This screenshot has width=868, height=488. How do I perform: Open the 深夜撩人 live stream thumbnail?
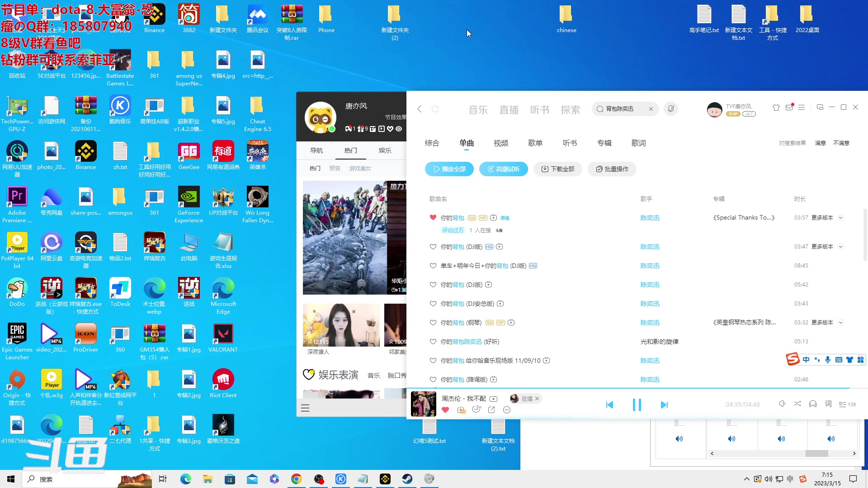tap(341, 325)
